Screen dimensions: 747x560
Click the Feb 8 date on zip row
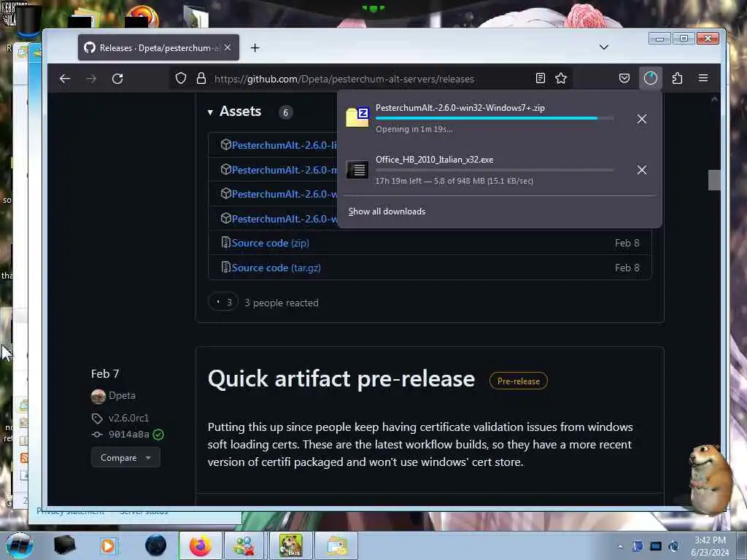tap(627, 243)
